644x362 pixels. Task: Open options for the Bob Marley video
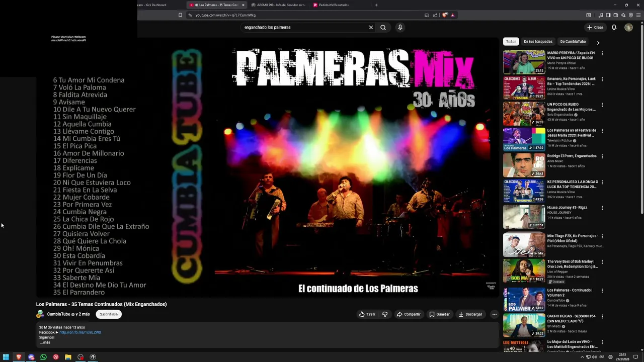coord(602,262)
